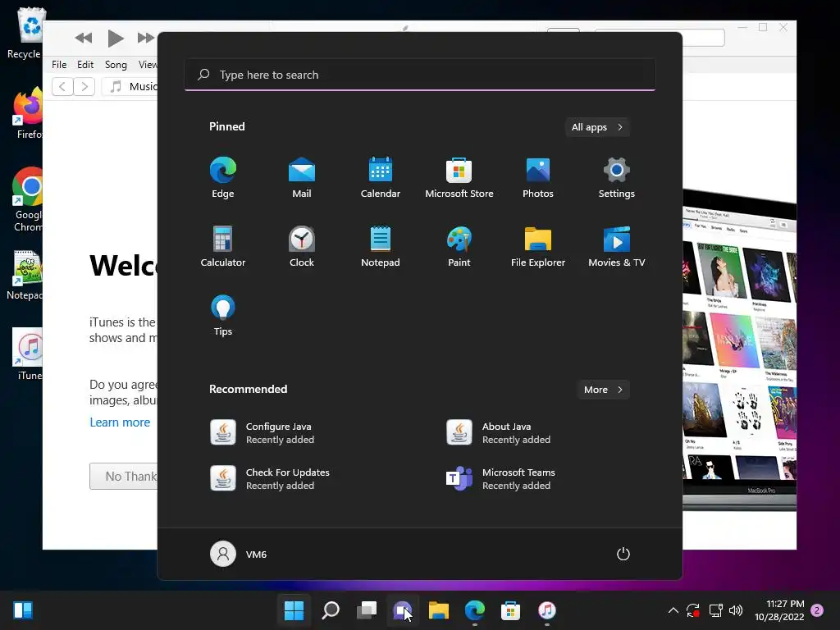Expand All apps list
This screenshot has height=630, width=840.
tap(597, 127)
